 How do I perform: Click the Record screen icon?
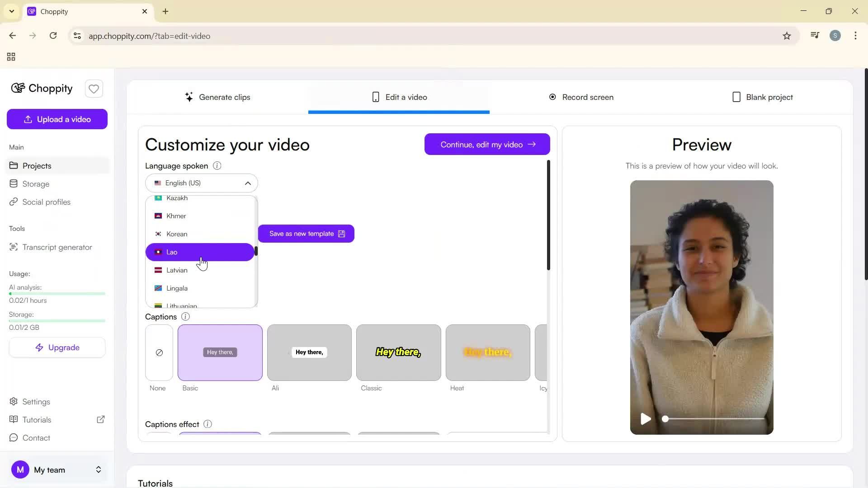[x=552, y=97]
